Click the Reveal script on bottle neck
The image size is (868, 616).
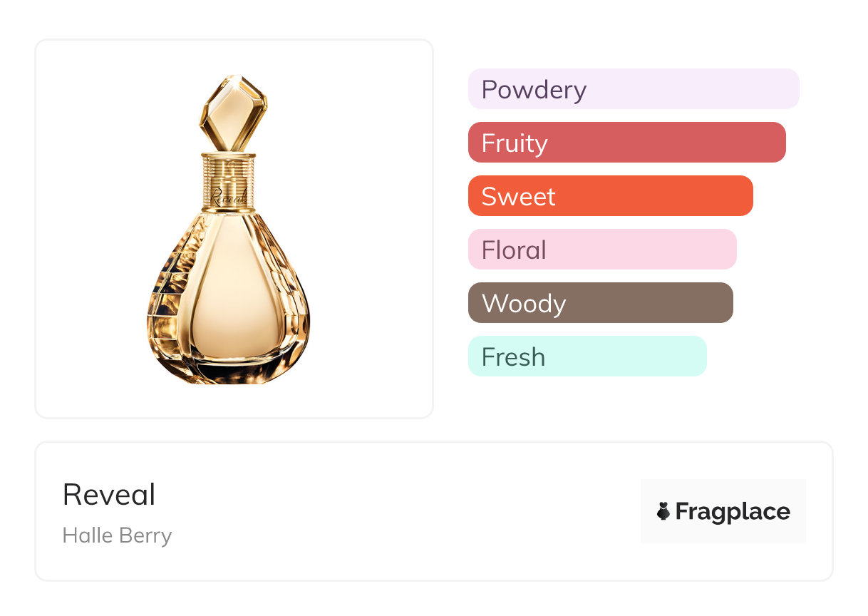point(229,196)
